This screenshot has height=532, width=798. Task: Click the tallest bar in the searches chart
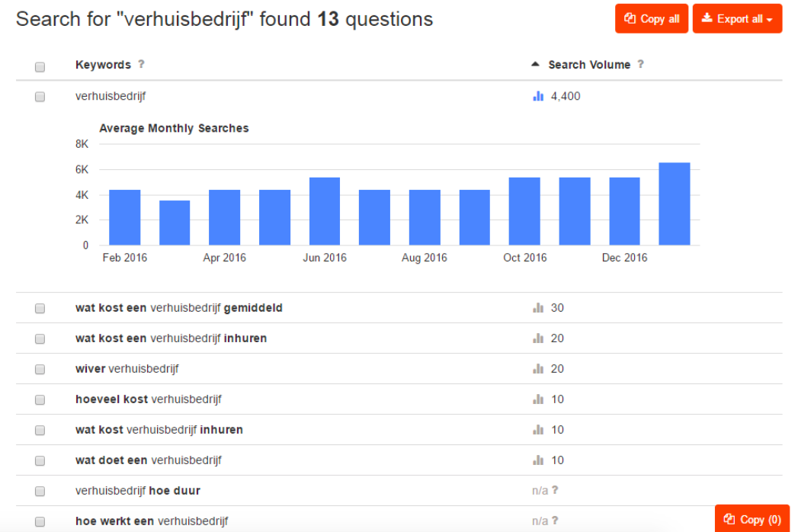674,204
